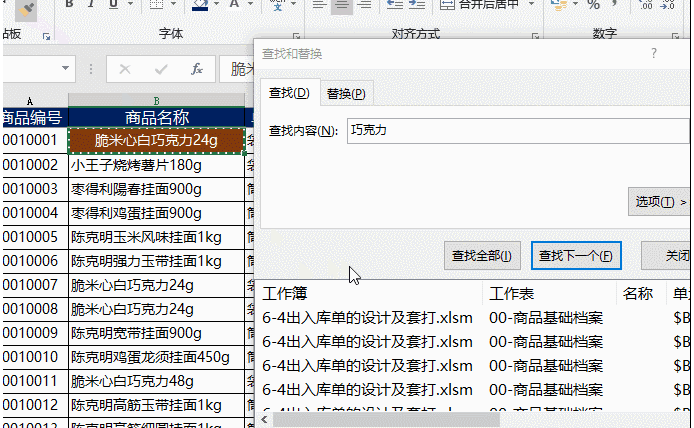The height and width of the screenshot is (428, 694).
Task: Open the borders dropdown arrow
Action: click(174, 4)
